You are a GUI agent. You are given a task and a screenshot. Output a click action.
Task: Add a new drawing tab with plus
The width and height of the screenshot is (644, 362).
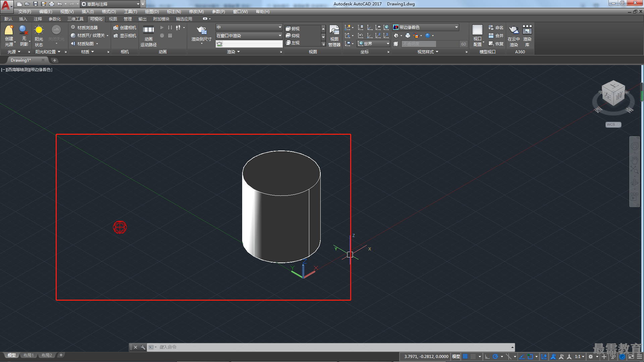55,60
